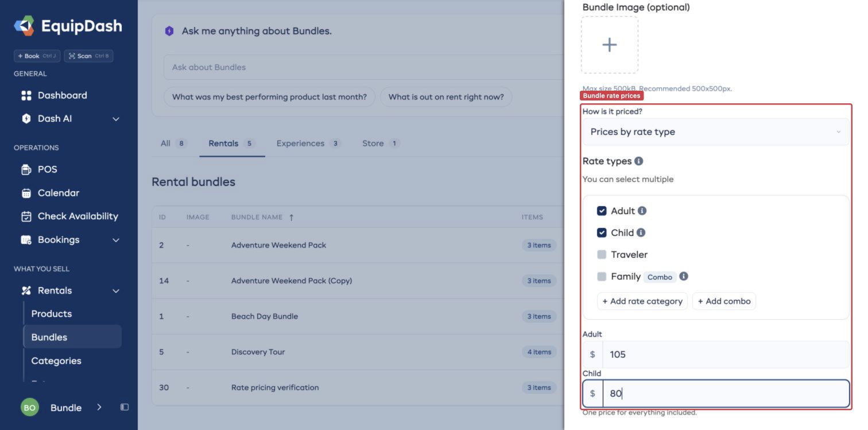The image size is (868, 430).
Task: Uncheck the Child rate type
Action: pyautogui.click(x=602, y=233)
